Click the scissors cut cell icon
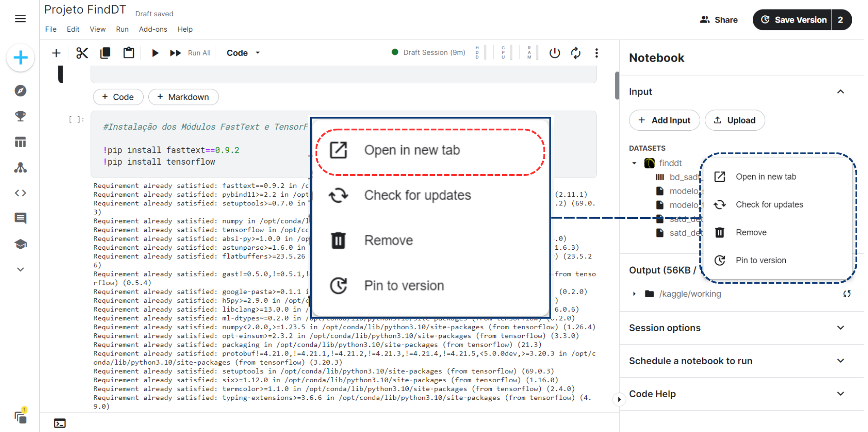868x432 pixels. [x=82, y=53]
